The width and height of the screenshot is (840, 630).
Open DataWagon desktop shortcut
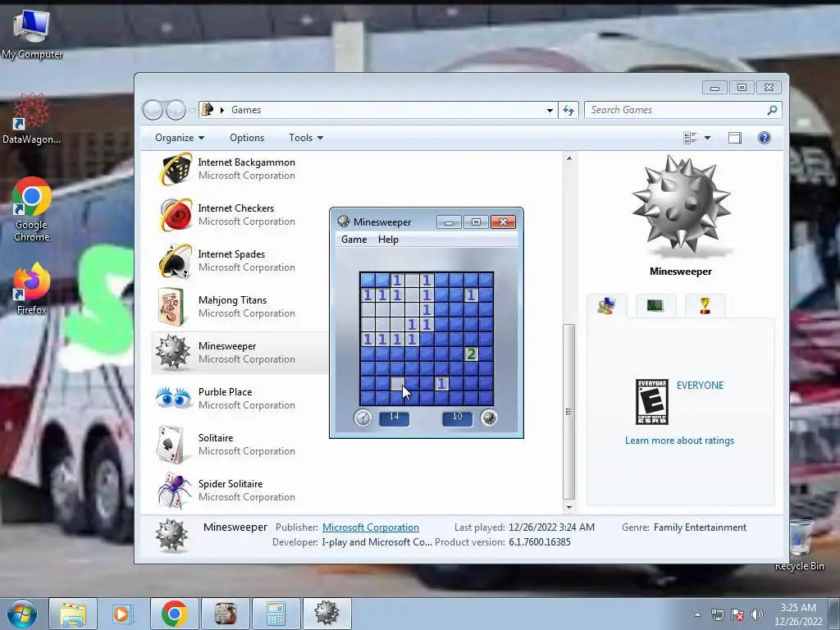point(32,119)
